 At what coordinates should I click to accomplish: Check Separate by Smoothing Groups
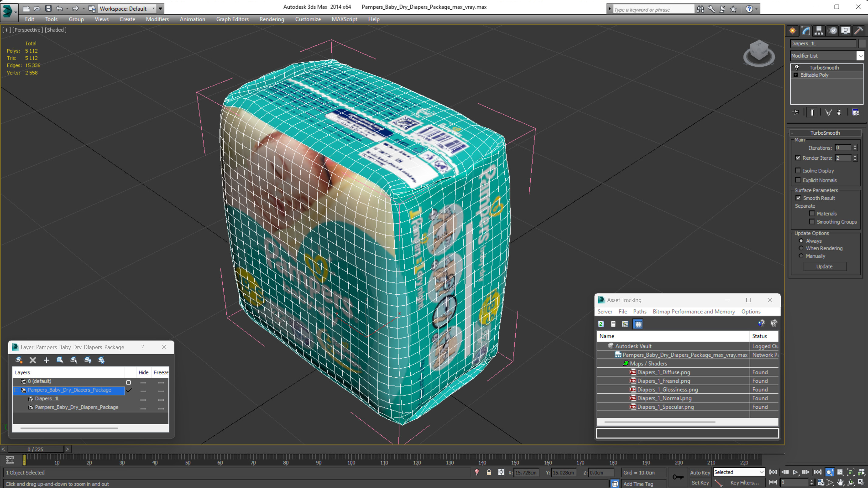coord(812,221)
